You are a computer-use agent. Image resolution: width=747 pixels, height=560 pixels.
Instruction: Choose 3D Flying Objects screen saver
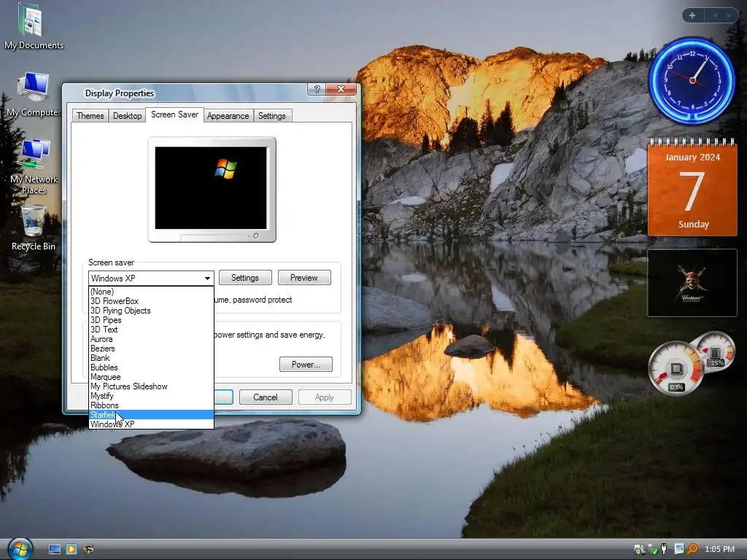(151, 311)
